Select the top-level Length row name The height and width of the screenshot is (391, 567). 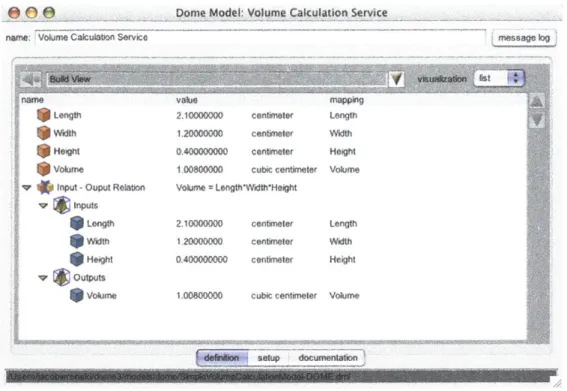click(67, 115)
